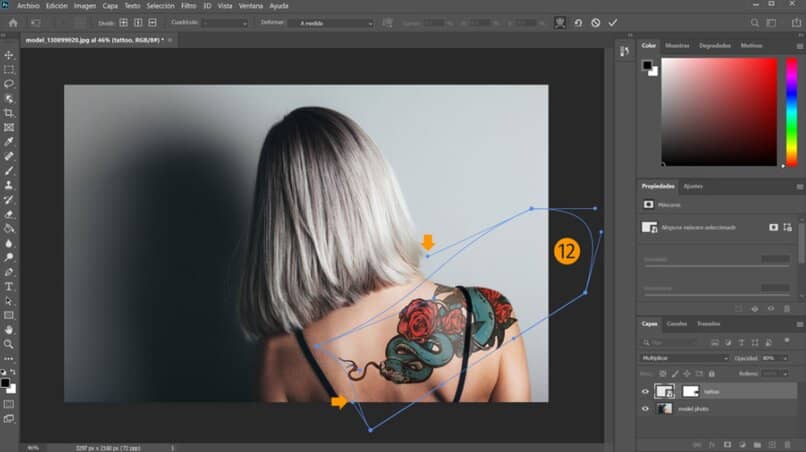Screen dimensions: 806x452
Task: Select the Lasso tool
Action: pos(9,84)
